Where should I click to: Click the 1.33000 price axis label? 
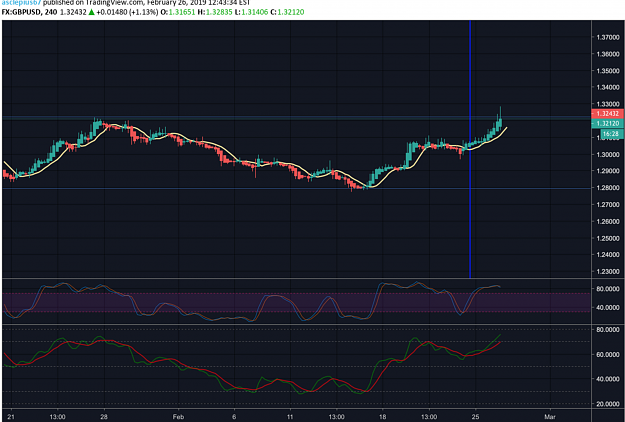click(x=607, y=104)
